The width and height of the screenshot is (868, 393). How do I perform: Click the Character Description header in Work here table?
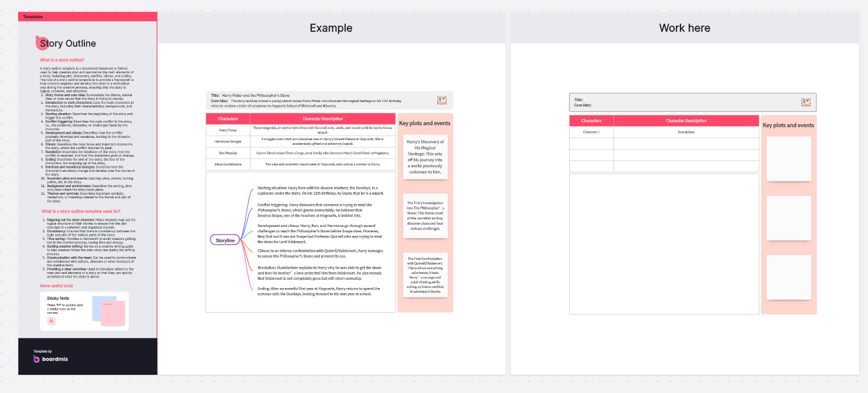point(686,121)
